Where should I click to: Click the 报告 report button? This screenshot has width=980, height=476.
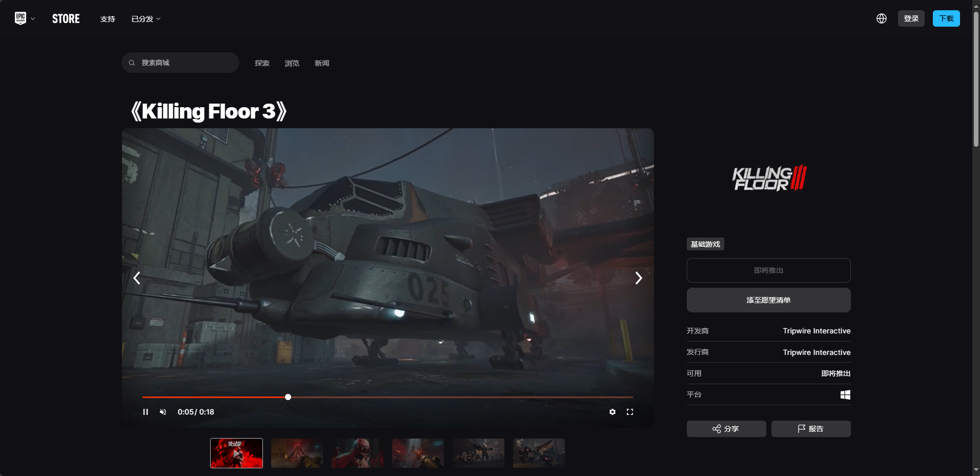click(x=811, y=429)
